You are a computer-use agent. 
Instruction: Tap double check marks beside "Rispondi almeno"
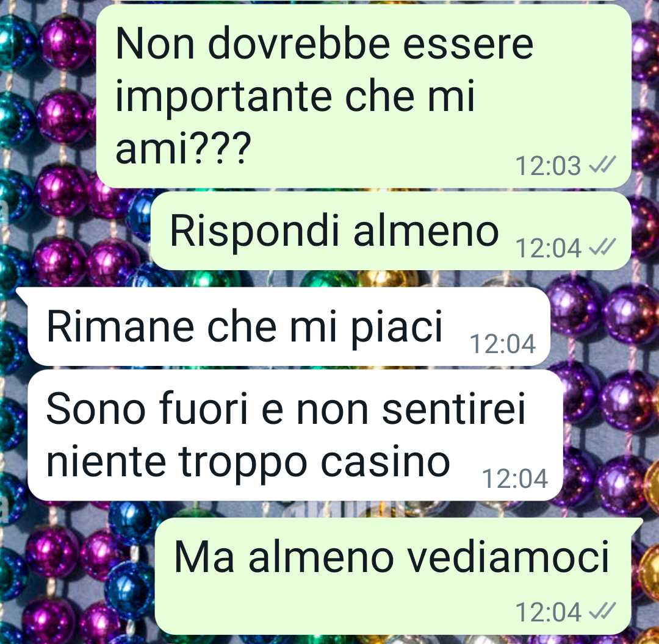point(602,248)
